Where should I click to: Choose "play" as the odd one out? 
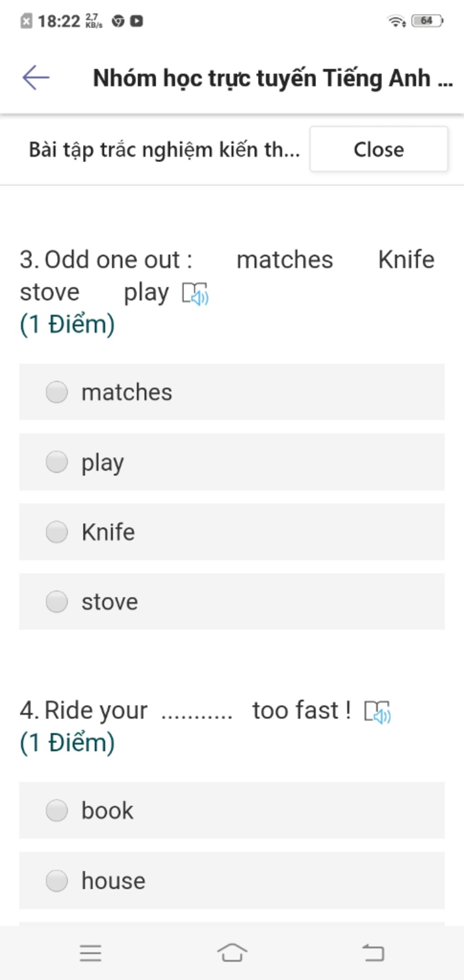tap(57, 462)
